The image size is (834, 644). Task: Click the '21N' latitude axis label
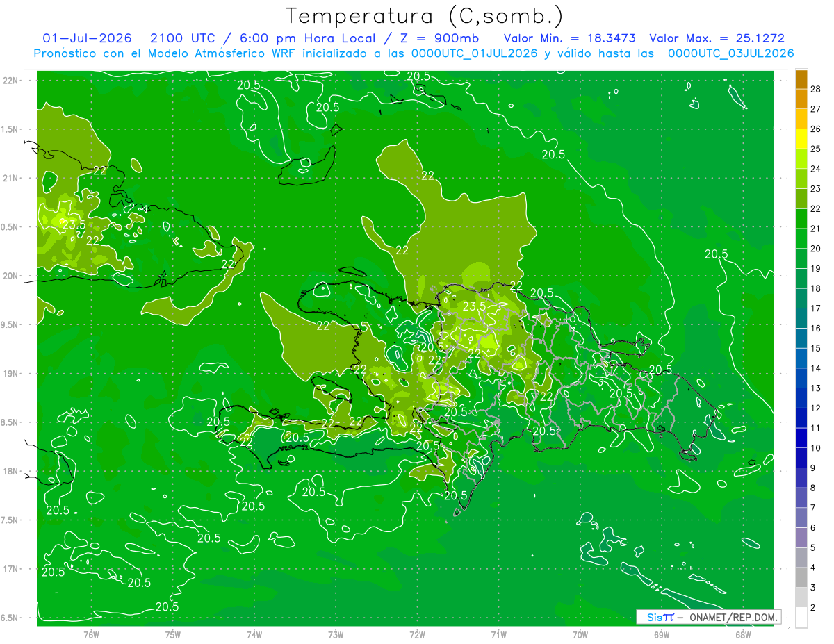pos(10,179)
